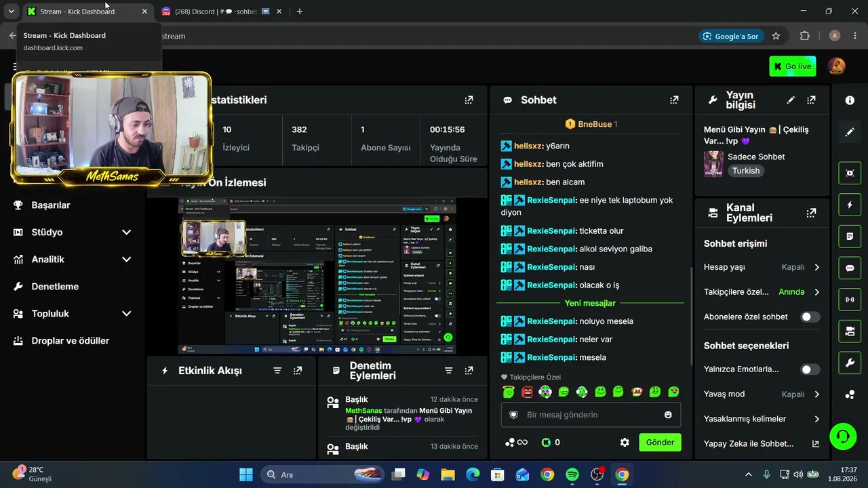The height and width of the screenshot is (488, 868).
Task: Pop out the Sohbet chat panel
Action: 674,100
